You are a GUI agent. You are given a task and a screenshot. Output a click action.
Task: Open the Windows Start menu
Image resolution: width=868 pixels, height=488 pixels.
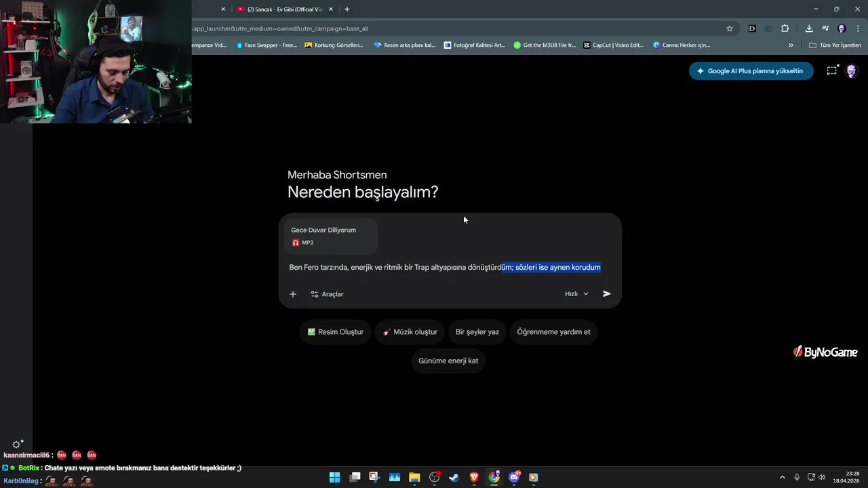tap(335, 477)
